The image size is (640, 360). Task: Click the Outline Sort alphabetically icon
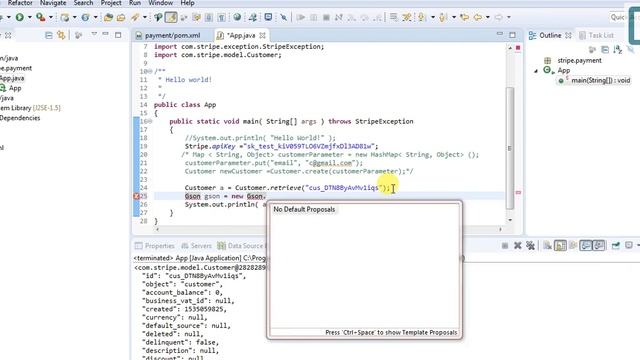(618, 49)
